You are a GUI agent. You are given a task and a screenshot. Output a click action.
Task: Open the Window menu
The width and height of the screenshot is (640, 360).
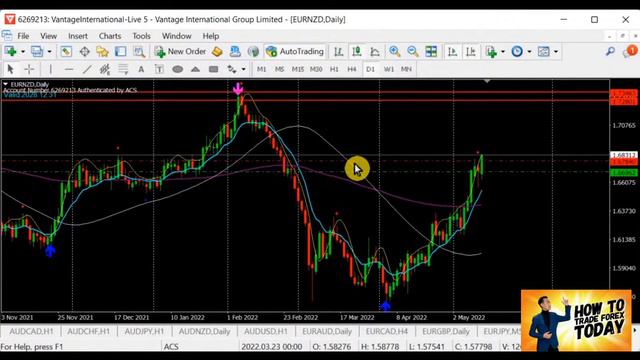point(176,36)
